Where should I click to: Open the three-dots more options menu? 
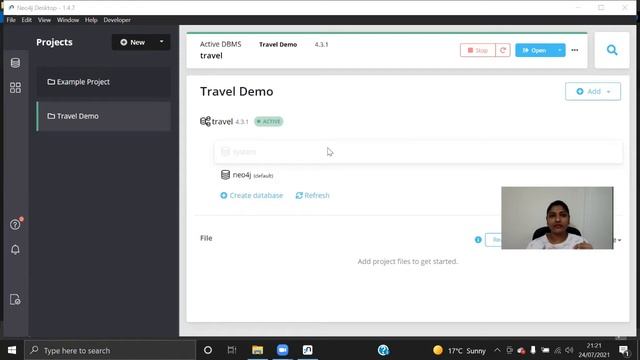point(575,50)
